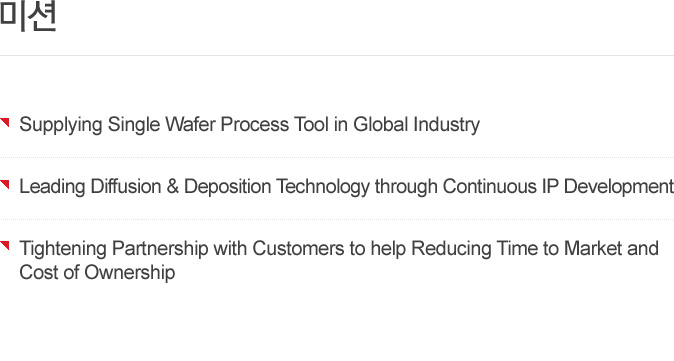674x361 pixels.
Task: Click the word 'Deposition' in the second bullet
Action: pyautogui.click(x=227, y=187)
